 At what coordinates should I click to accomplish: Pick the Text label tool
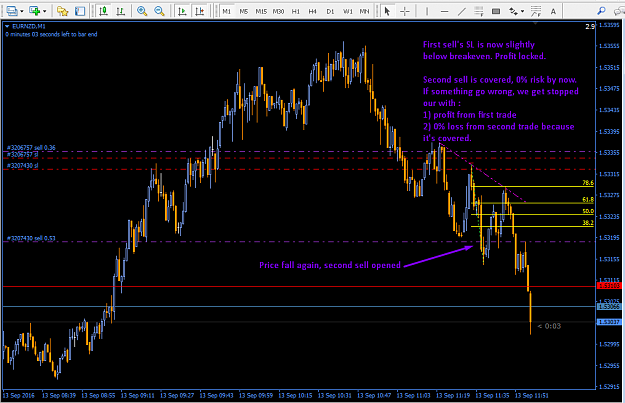pos(553,11)
